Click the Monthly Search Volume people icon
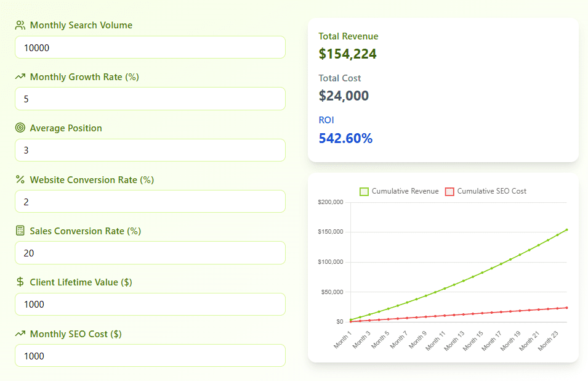The height and width of the screenshot is (381, 588). [x=19, y=25]
